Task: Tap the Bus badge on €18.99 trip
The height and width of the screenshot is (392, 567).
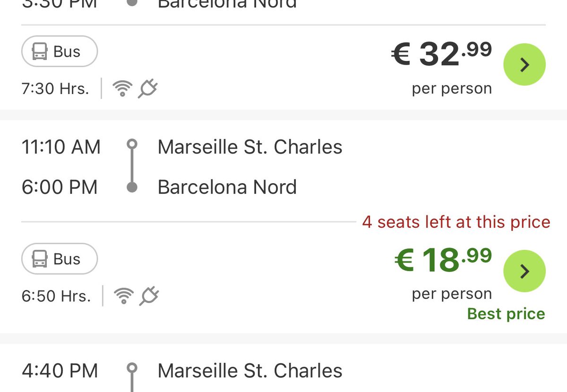Action: click(x=60, y=259)
